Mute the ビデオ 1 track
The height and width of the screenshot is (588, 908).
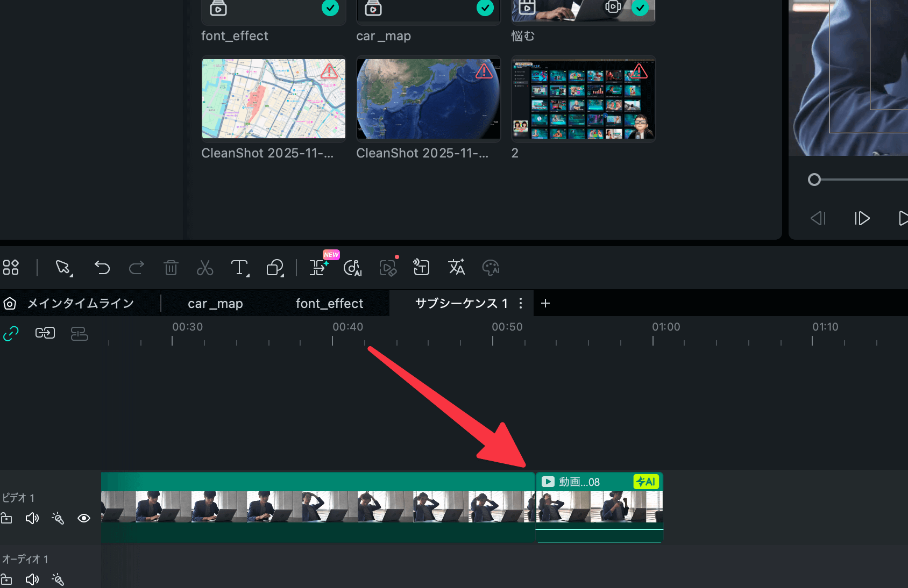click(32, 518)
